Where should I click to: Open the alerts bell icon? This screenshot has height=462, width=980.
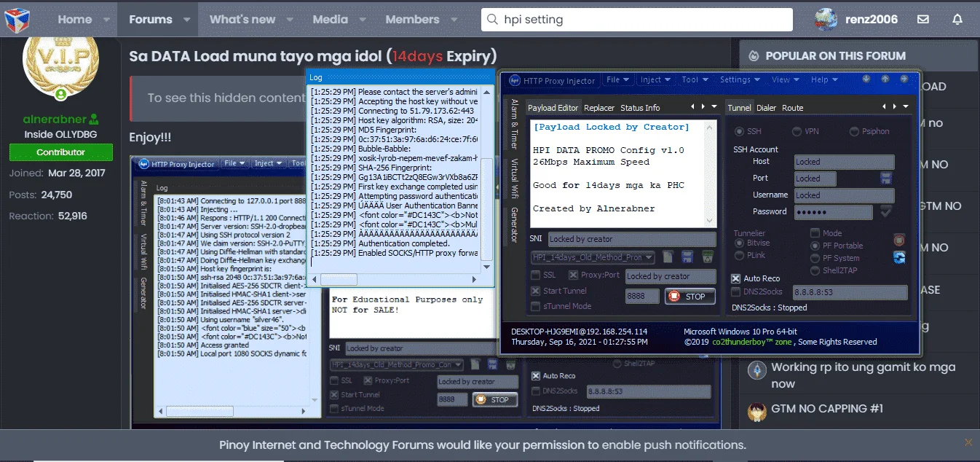pyautogui.click(x=957, y=20)
